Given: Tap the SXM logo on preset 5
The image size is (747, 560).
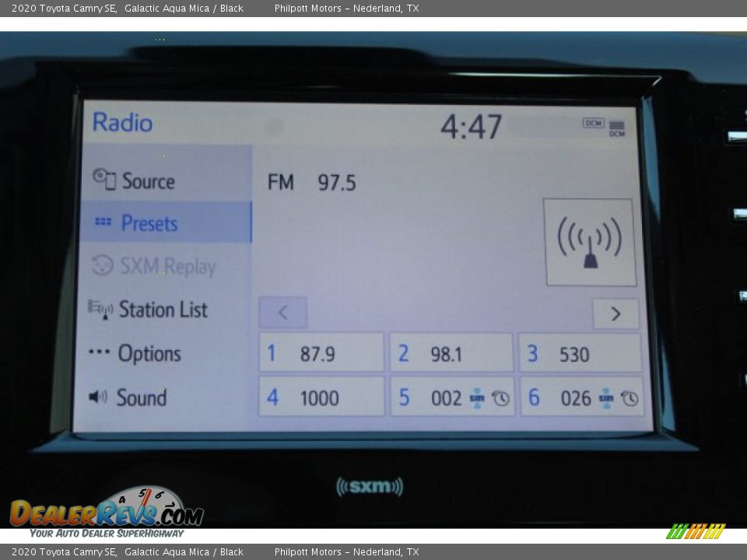Looking at the screenshot, I should click(477, 398).
